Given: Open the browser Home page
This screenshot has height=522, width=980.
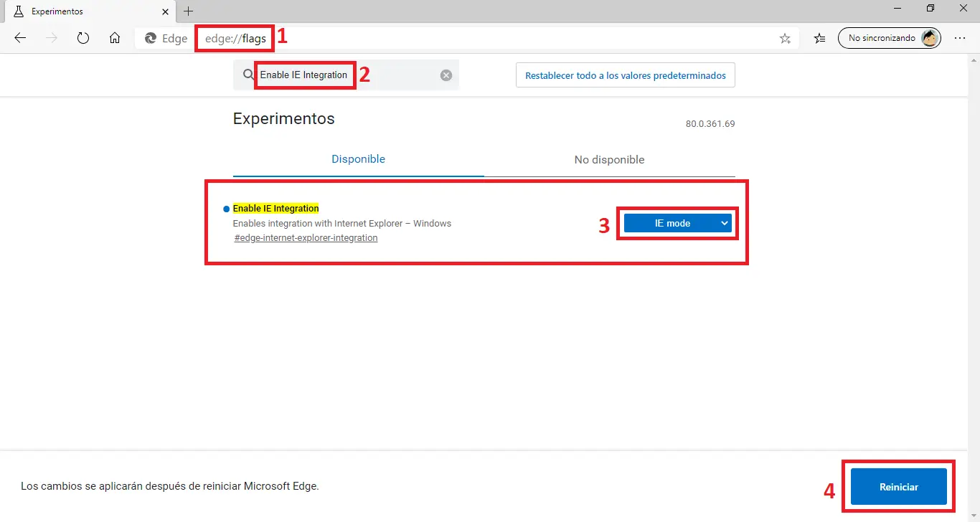Looking at the screenshot, I should coord(115,38).
